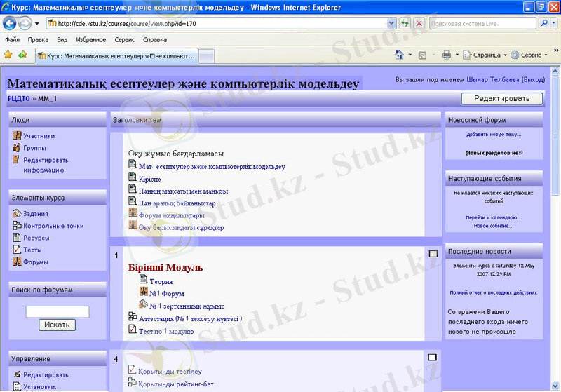Click the Тест по 1 модулю icon

pos(133,329)
